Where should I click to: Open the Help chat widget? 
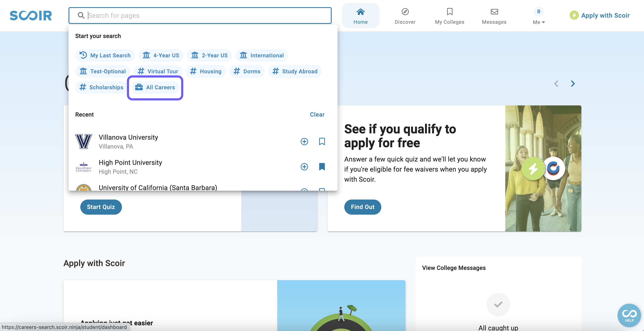click(x=629, y=315)
